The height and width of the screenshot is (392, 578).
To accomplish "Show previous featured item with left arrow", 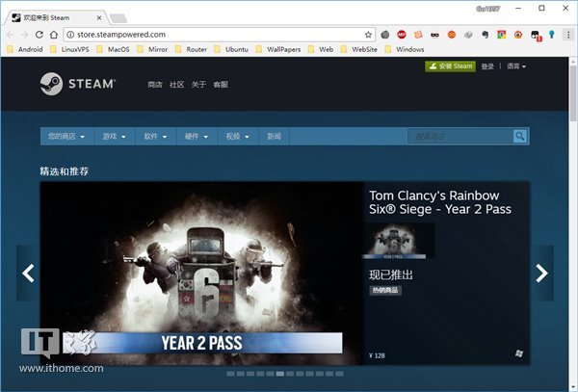I will [x=28, y=273].
